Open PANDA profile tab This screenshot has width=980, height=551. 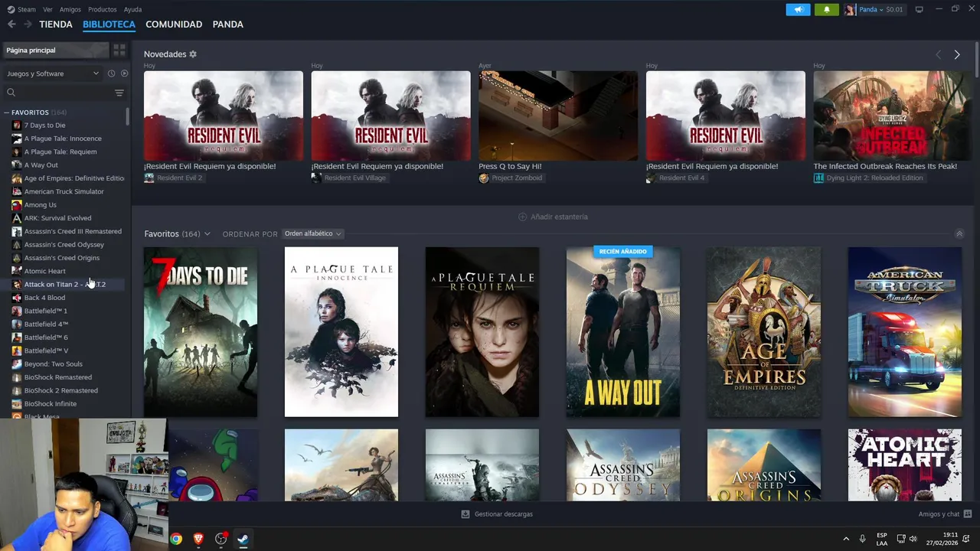click(x=228, y=24)
